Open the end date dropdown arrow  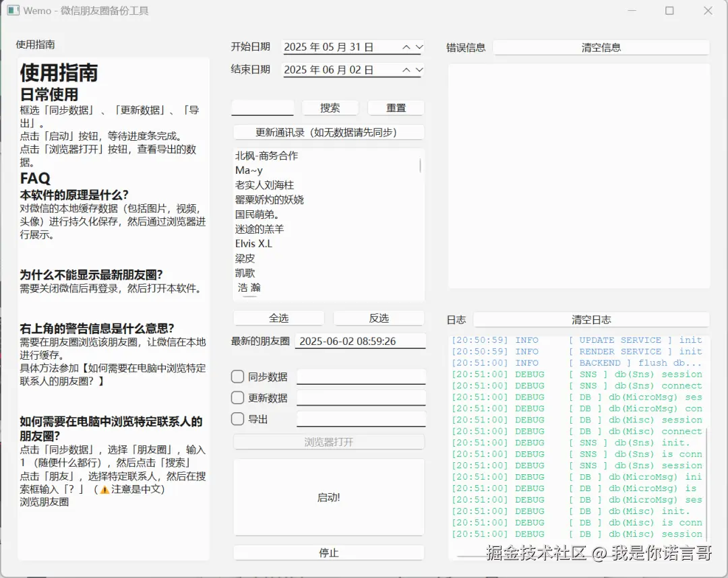tap(419, 69)
